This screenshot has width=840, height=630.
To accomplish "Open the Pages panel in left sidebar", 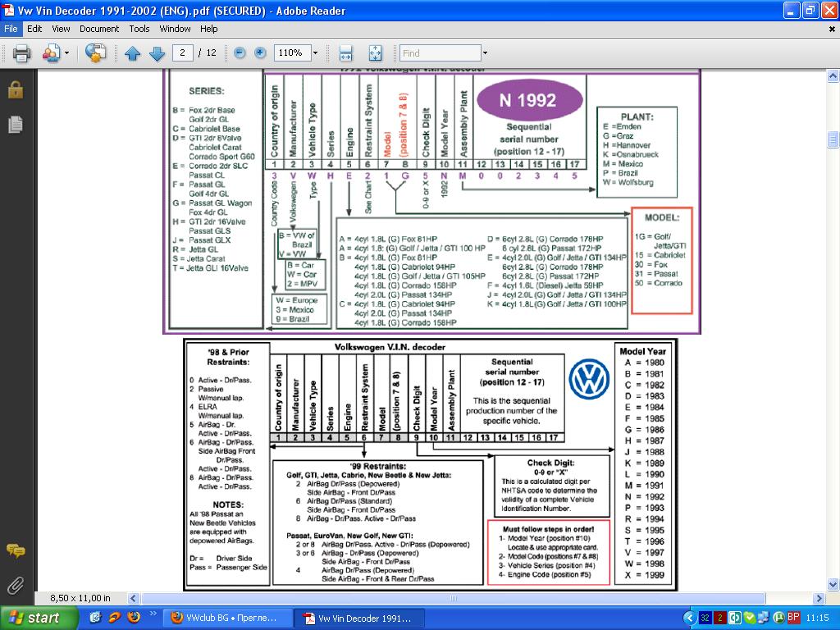I will pos(15,125).
